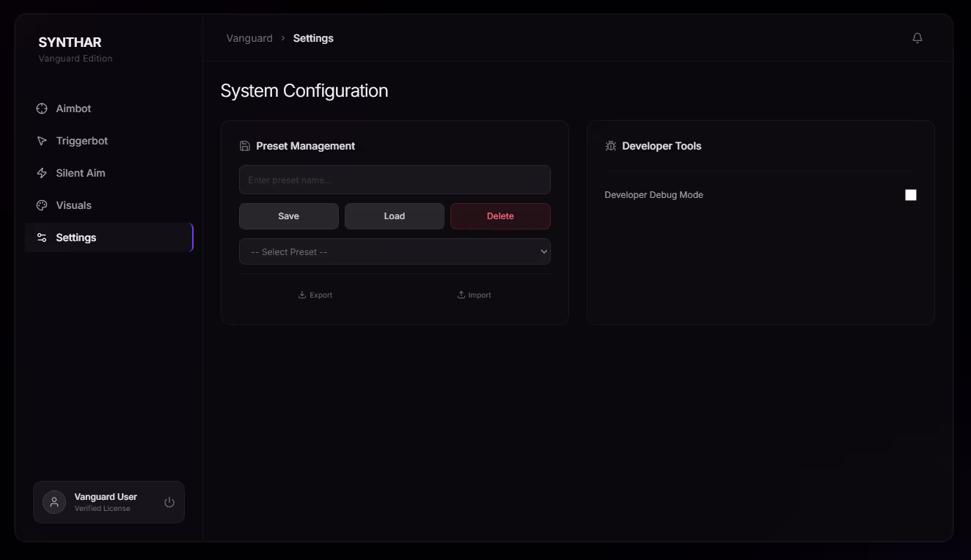Focus the Enter preset name input field
The width and height of the screenshot is (971, 560).
pos(395,180)
